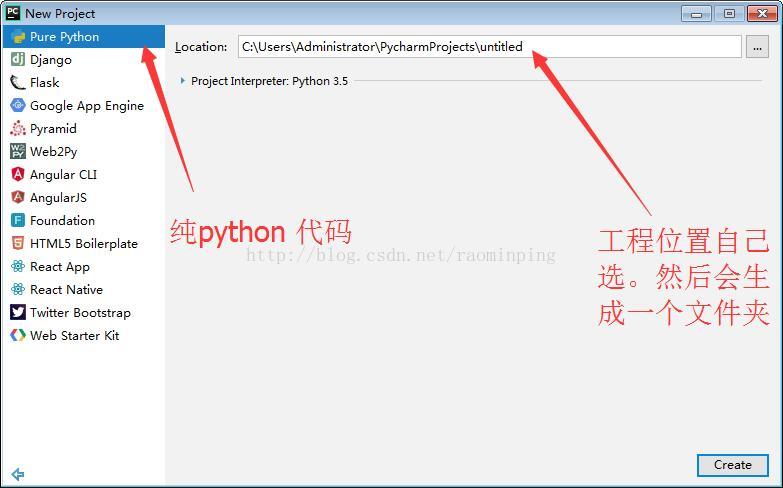Minimize the New Project window

point(696,13)
